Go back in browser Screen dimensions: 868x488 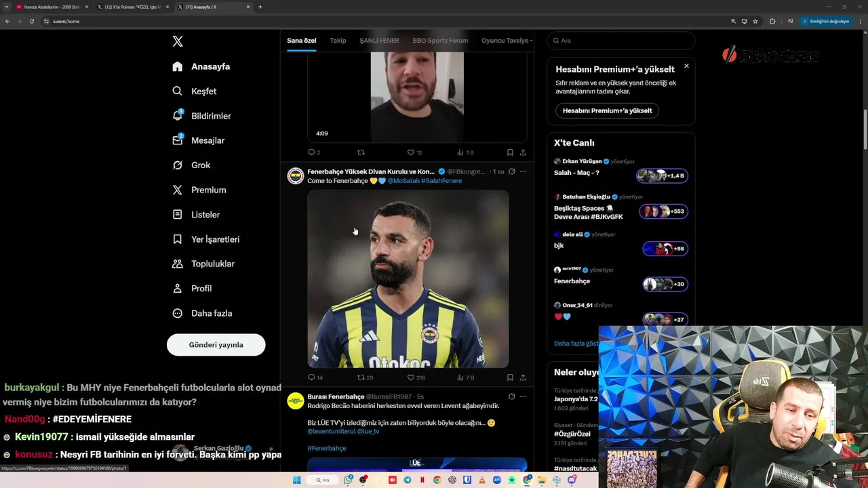(7, 21)
